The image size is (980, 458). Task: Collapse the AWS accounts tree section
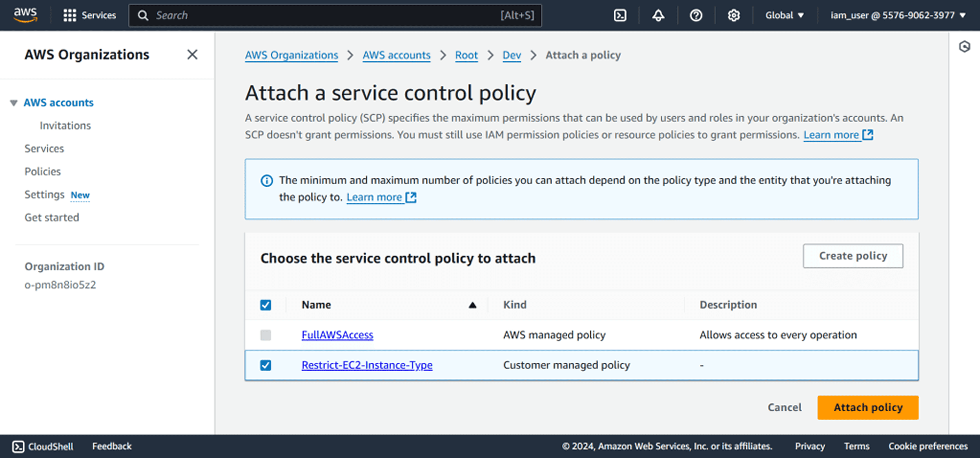point(14,103)
